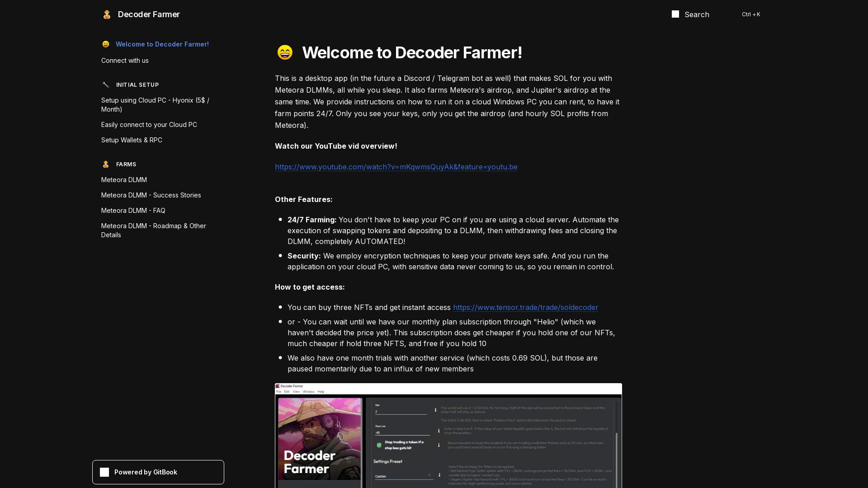This screenshot has height=488, width=868.
Task: Open the Meteora DLMM sidebar page
Action: (x=124, y=179)
